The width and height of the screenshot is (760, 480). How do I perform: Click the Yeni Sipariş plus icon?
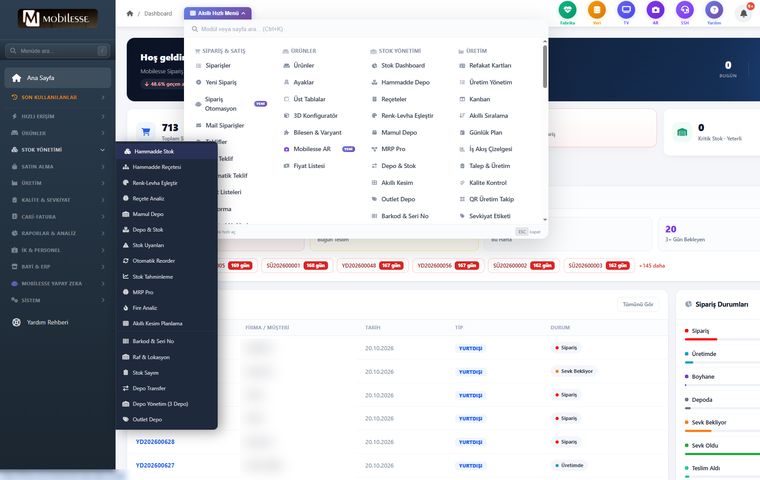[x=198, y=82]
